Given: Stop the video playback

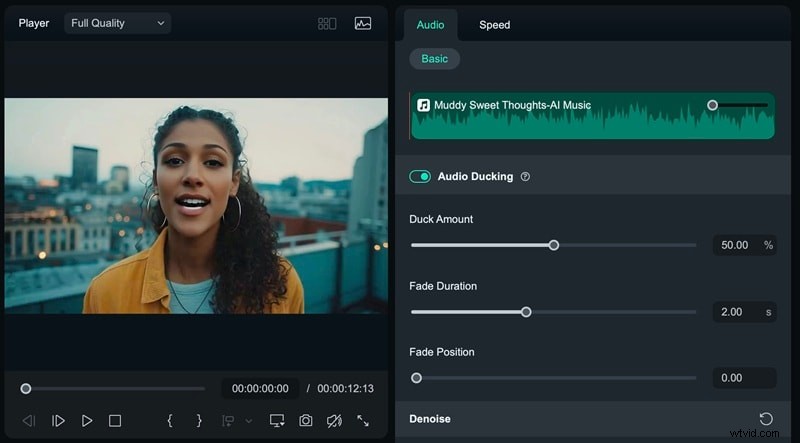Looking at the screenshot, I should (x=115, y=421).
